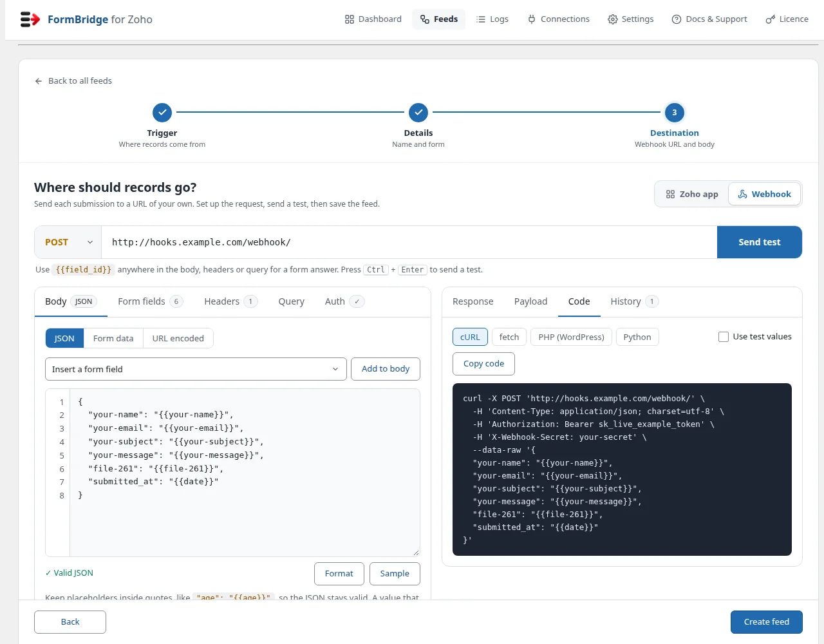Viewport: 824px width, 644px height.
Task: Click the Details step checkmark circle
Action: [x=418, y=113]
